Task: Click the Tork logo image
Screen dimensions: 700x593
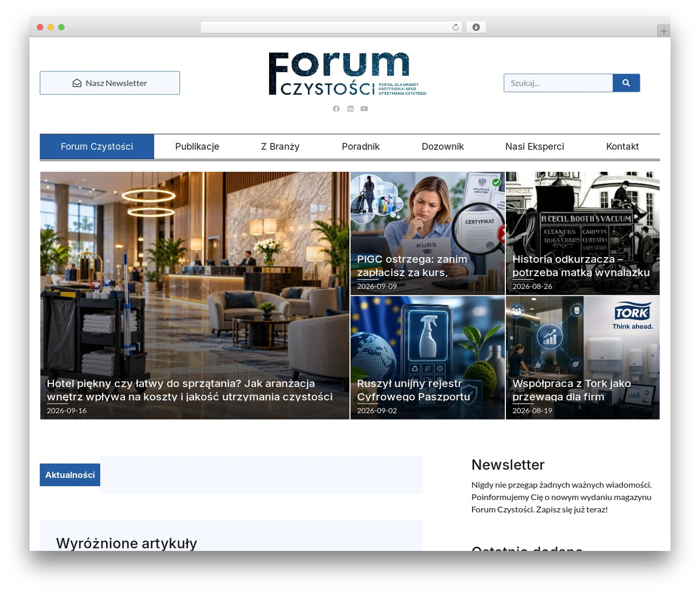Action: (x=633, y=316)
